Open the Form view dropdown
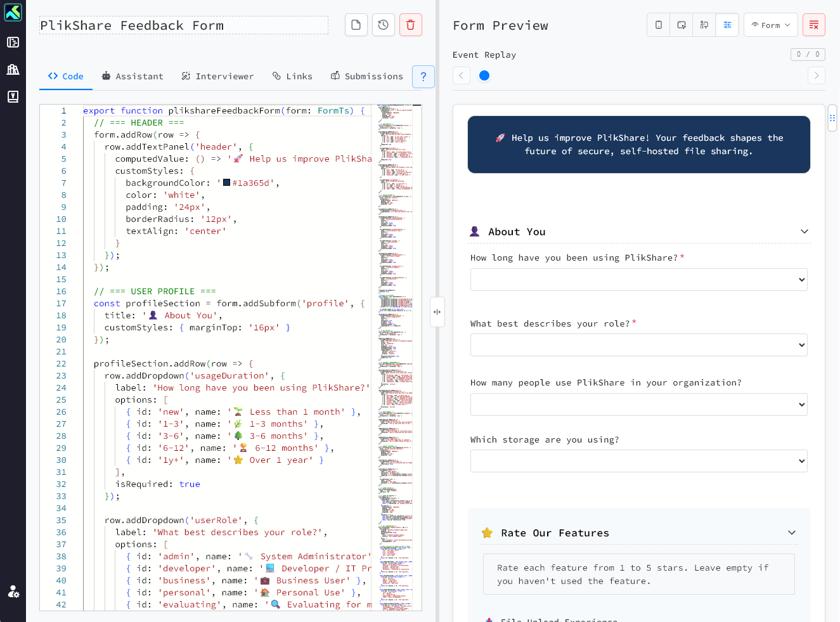The height and width of the screenshot is (622, 840). 770,25
